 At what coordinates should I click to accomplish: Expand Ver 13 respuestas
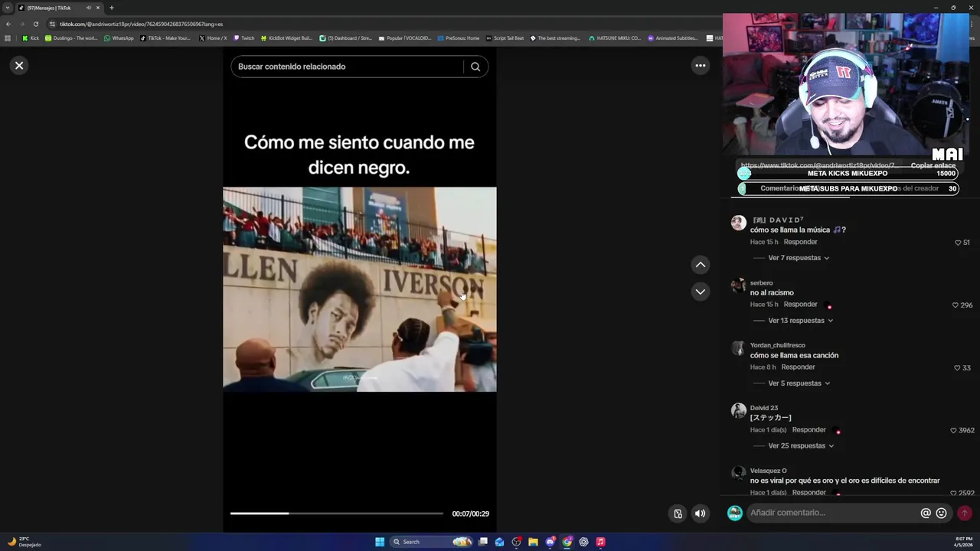[801, 321]
